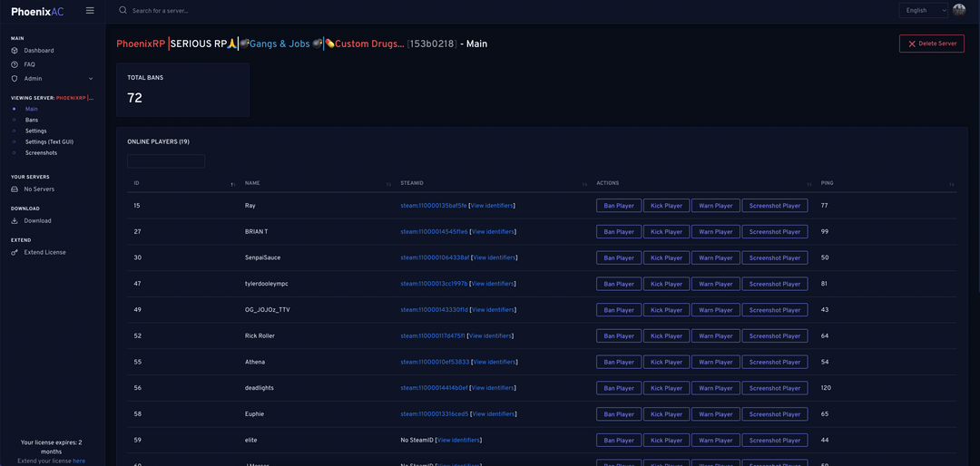
Task: Click the online players filter input box
Action: click(166, 161)
